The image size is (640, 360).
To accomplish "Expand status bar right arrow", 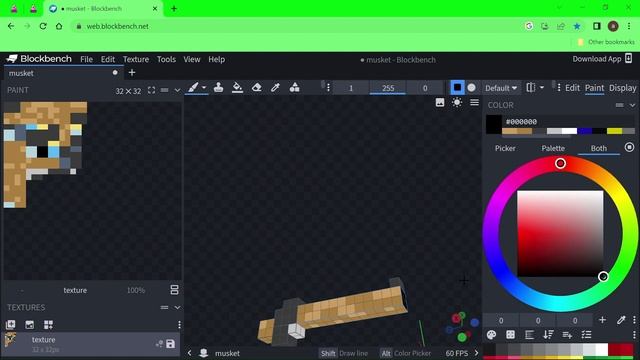I will pos(476,353).
